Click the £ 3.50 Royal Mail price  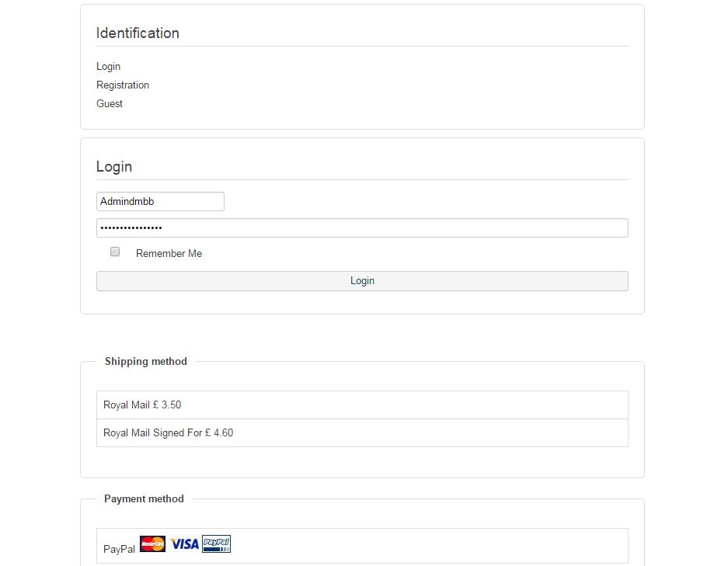[167, 405]
